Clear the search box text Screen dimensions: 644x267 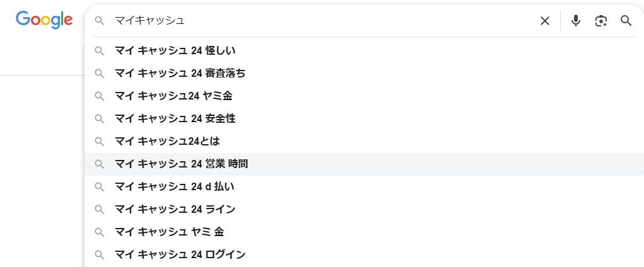pos(545,21)
